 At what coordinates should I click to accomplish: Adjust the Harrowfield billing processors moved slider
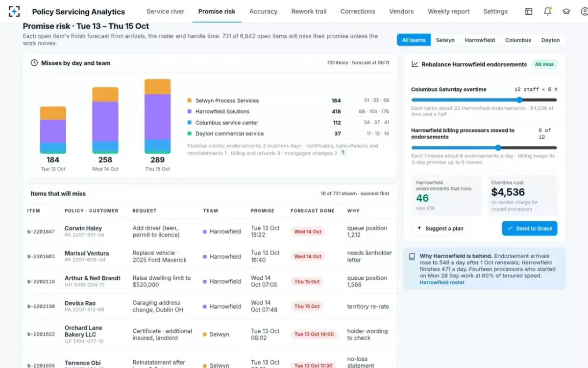pyautogui.click(x=484, y=148)
